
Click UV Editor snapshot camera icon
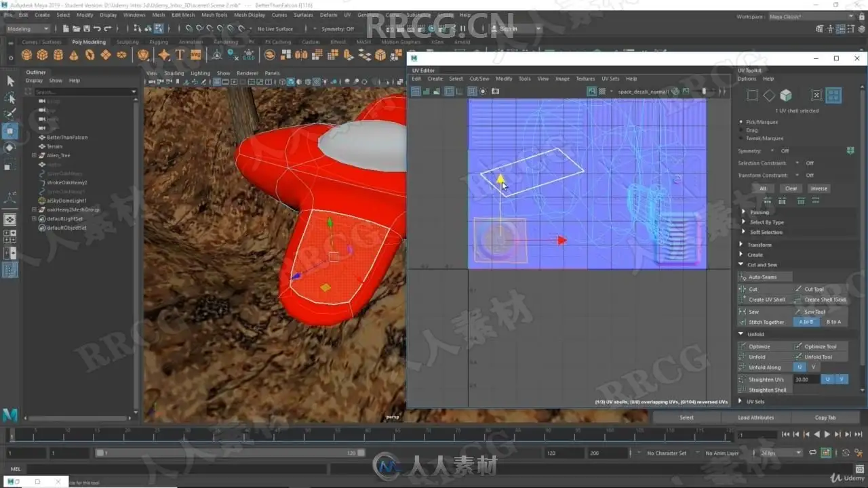pyautogui.click(x=495, y=91)
